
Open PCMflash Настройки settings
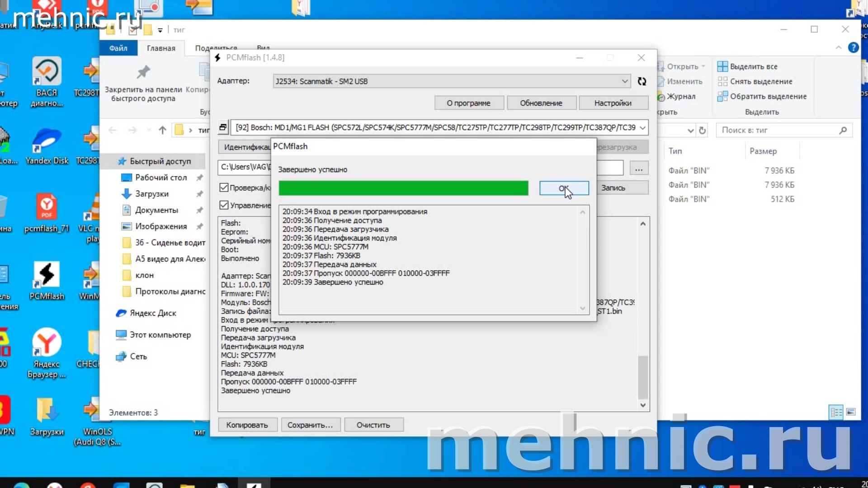click(x=613, y=103)
